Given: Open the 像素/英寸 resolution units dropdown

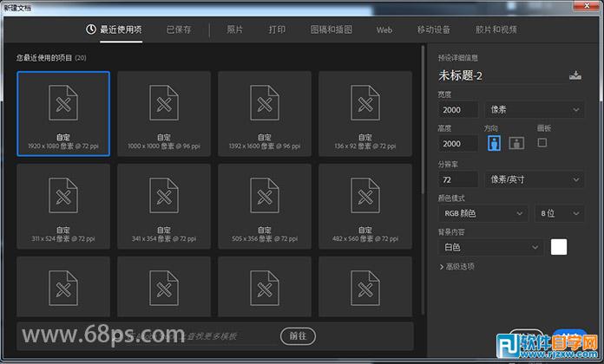Looking at the screenshot, I should (x=535, y=179).
